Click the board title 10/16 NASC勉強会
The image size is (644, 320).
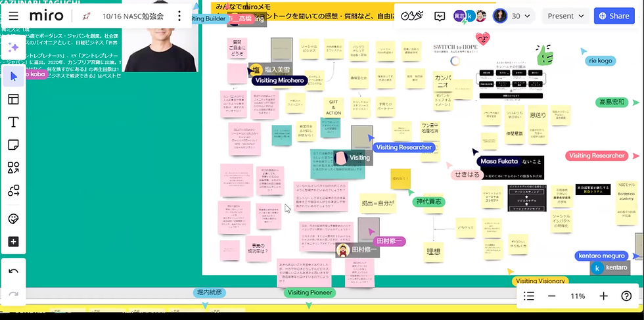click(133, 16)
